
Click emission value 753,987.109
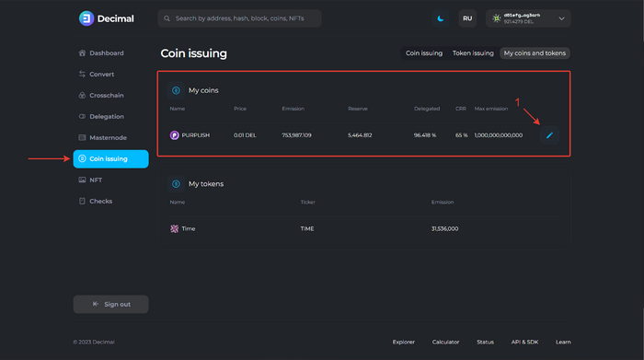coord(296,135)
